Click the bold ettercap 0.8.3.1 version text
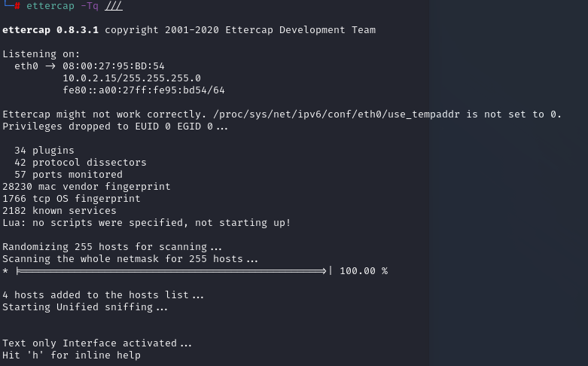Viewport: 588px width, 366px height. [50, 30]
